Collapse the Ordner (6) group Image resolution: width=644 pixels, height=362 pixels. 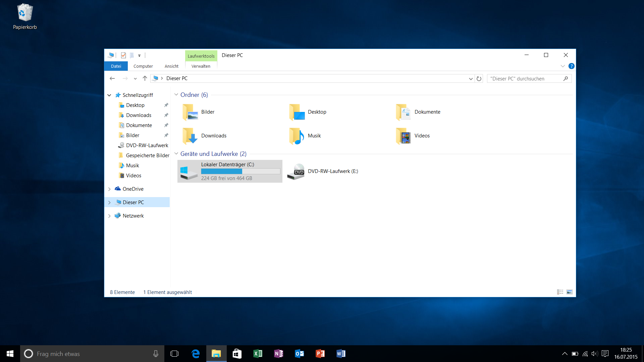[176, 95]
